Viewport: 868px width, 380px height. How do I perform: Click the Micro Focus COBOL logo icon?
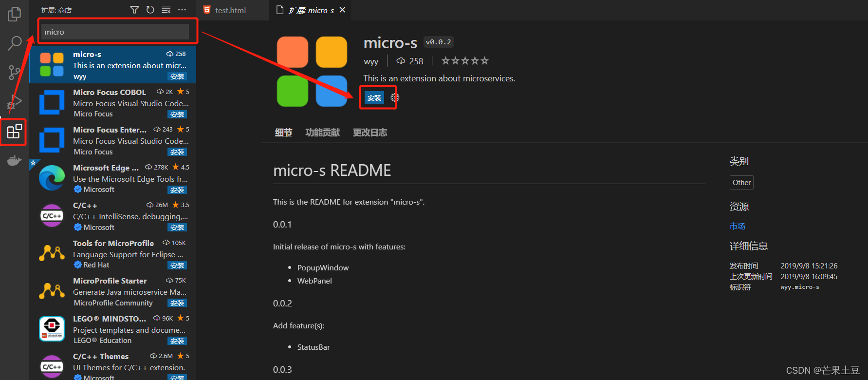click(52, 102)
